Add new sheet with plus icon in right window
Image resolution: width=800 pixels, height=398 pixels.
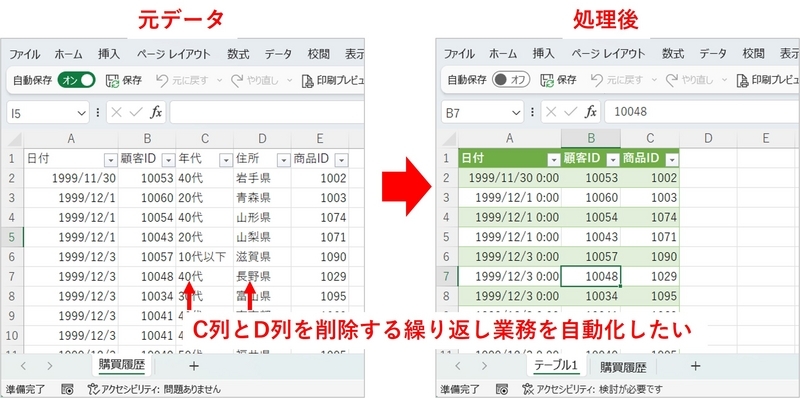[695, 365]
